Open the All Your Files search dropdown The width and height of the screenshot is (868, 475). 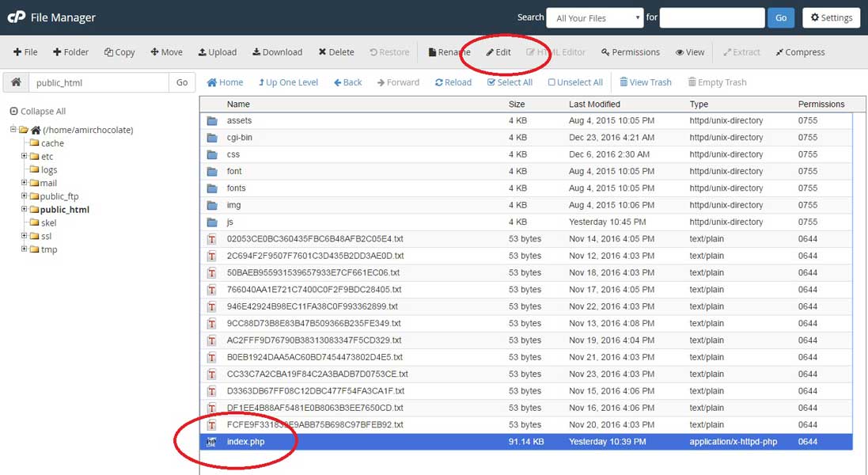click(595, 17)
